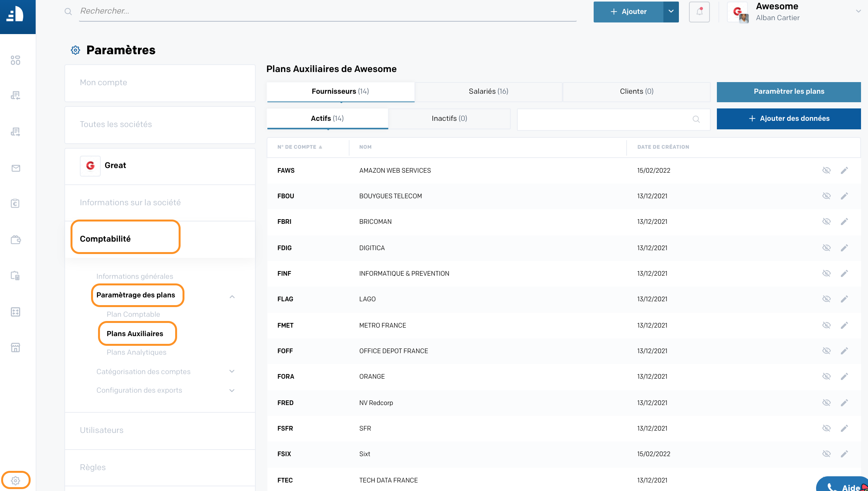868x491 pixels.
Task: Open Toutes les sociétés section
Action: 160,125
